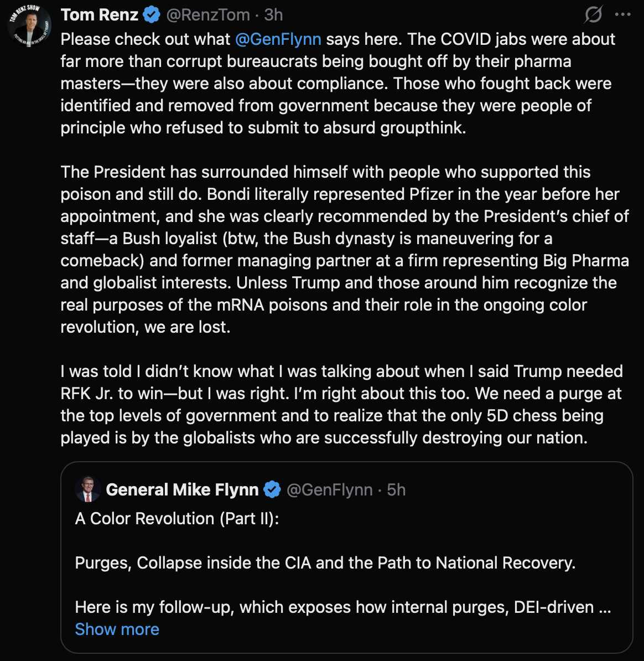Screen dimensions: 644x661
Task: Open Tom Renz's profile avatar
Action: pyautogui.click(x=30, y=25)
